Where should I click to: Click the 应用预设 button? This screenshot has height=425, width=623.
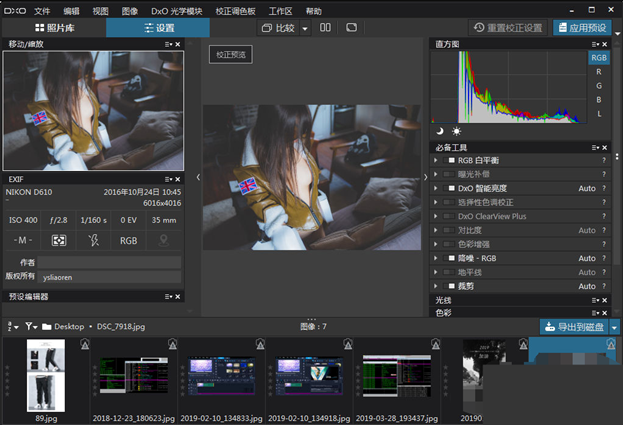point(581,28)
